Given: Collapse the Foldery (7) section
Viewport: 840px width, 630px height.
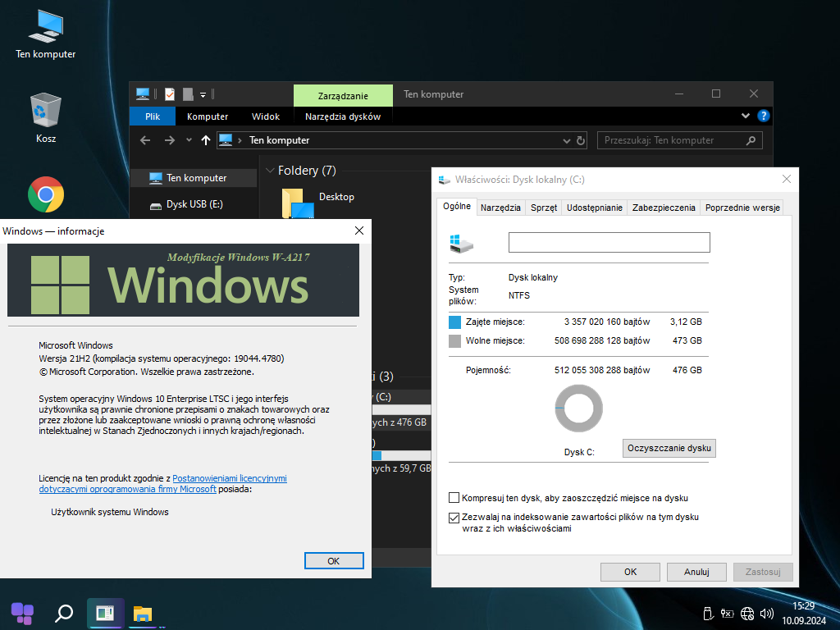Looking at the screenshot, I should point(270,171).
